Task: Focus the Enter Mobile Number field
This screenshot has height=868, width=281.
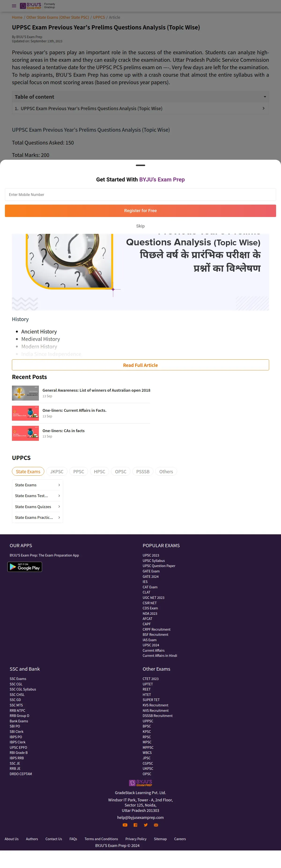Action: tap(140, 194)
